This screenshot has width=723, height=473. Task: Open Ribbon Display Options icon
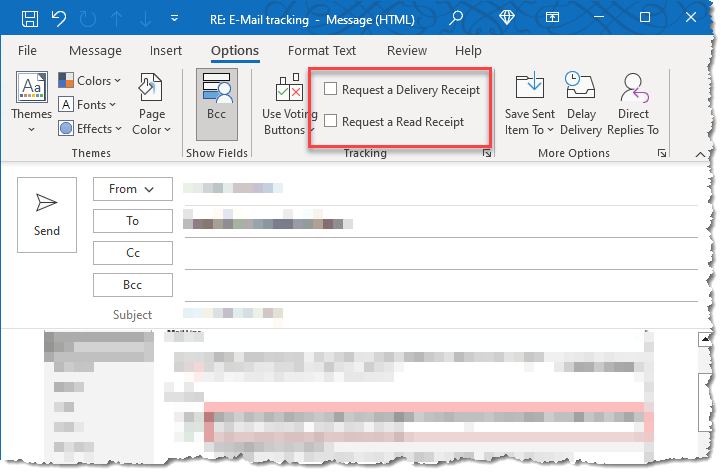pos(552,18)
